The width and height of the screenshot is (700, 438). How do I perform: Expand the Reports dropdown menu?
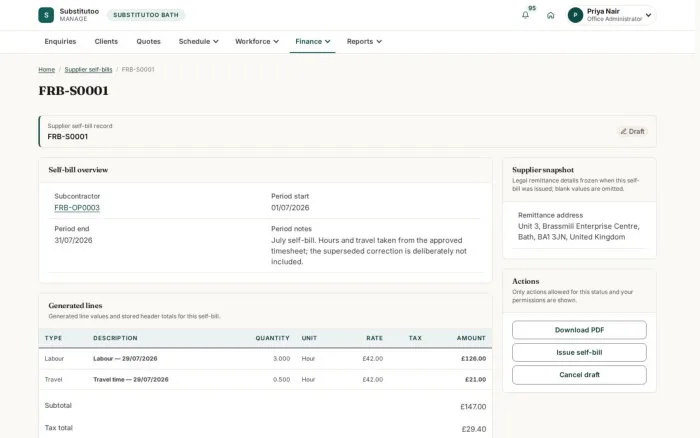[364, 42]
